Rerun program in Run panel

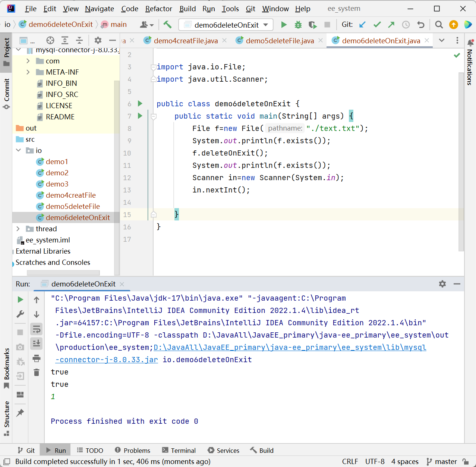[21, 300]
